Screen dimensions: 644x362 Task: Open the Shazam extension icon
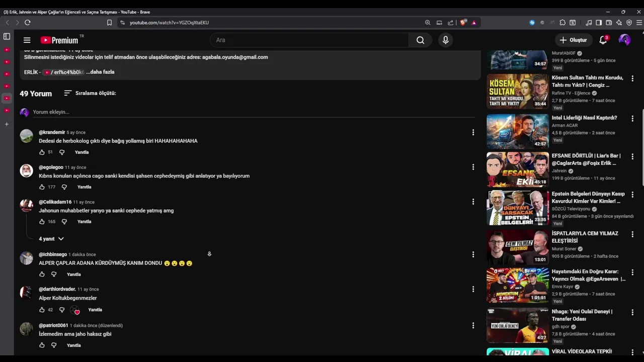pos(532,23)
